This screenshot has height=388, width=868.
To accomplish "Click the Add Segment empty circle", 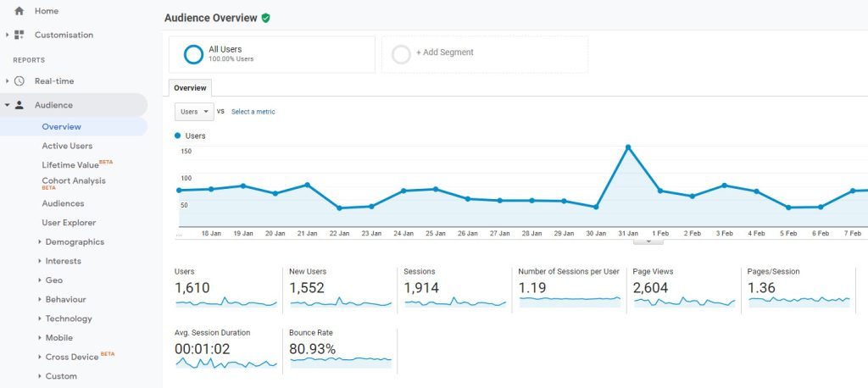I will 401,54.
